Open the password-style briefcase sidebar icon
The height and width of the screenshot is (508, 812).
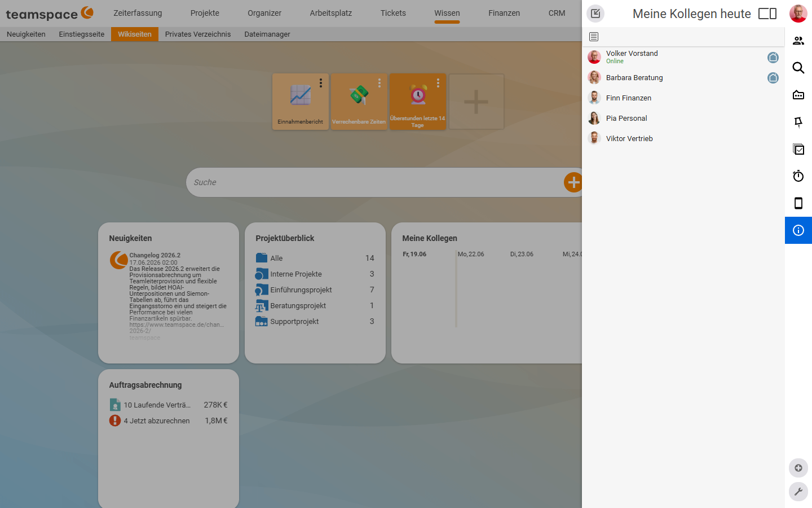[798, 95]
